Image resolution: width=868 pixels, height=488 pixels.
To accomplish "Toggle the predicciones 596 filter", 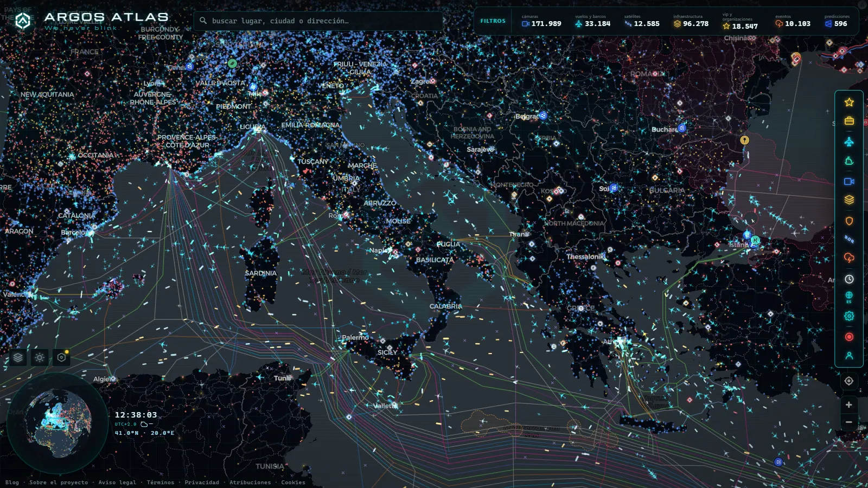I will coord(837,21).
